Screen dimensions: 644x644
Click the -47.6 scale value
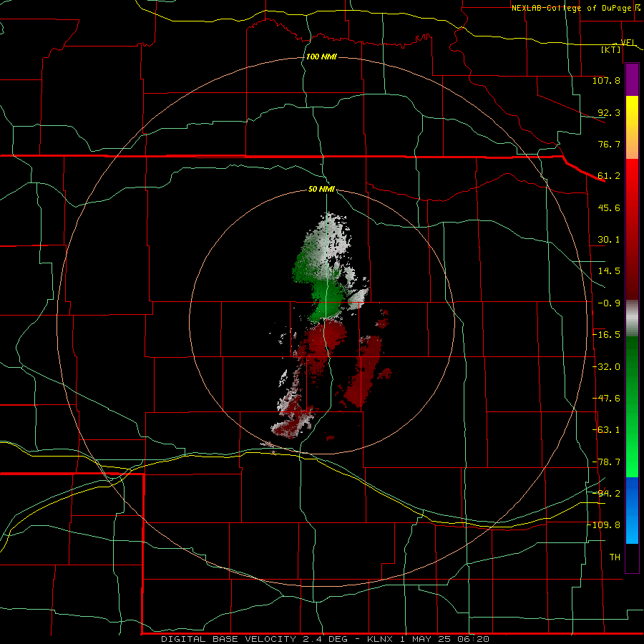(x=606, y=399)
